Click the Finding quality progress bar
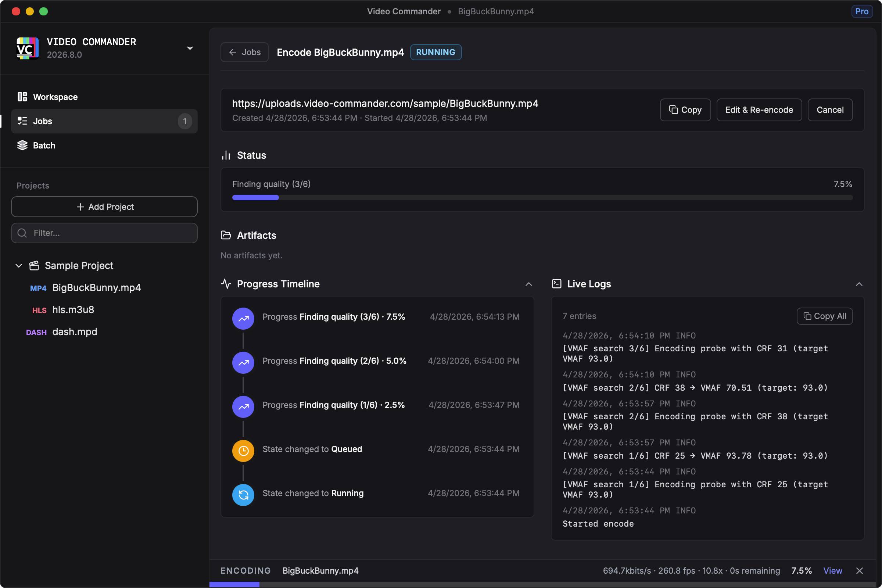 coord(542,197)
